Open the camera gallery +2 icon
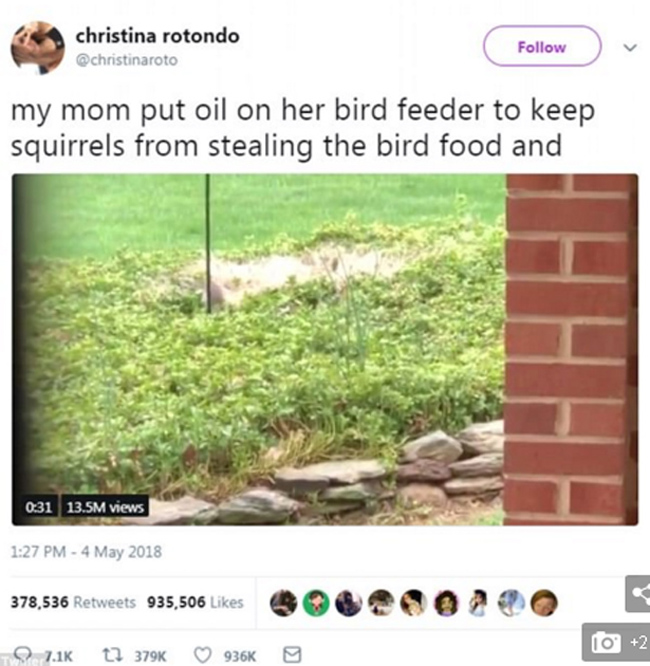Image resolution: width=650 pixels, height=666 pixels. (616, 642)
